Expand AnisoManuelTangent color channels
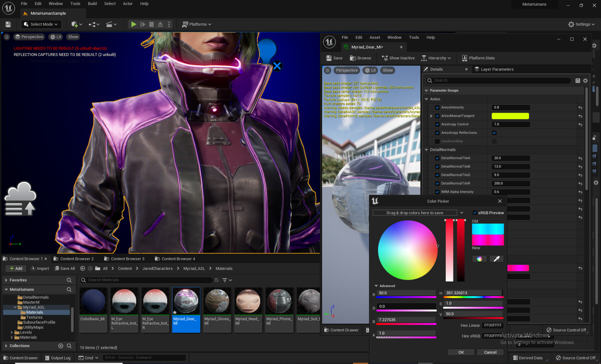 tap(431, 116)
